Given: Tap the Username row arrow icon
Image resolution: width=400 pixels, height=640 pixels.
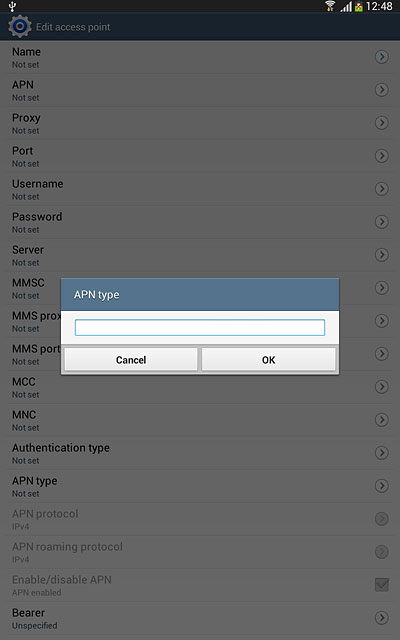Looking at the screenshot, I should pyautogui.click(x=382, y=189).
